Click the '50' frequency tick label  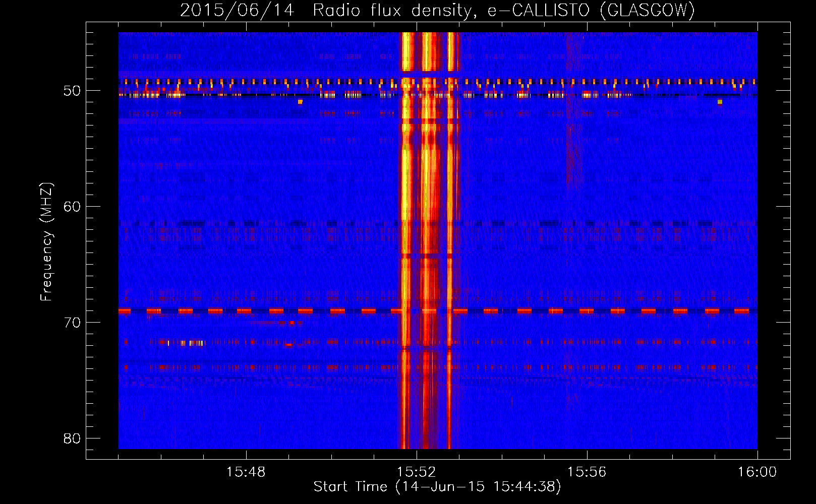72,91
